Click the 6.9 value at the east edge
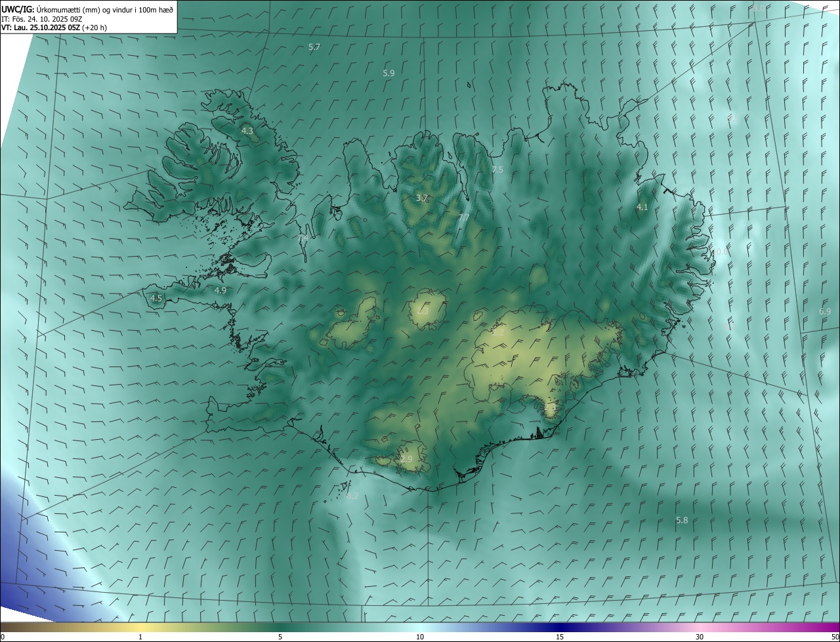 [x=825, y=311]
